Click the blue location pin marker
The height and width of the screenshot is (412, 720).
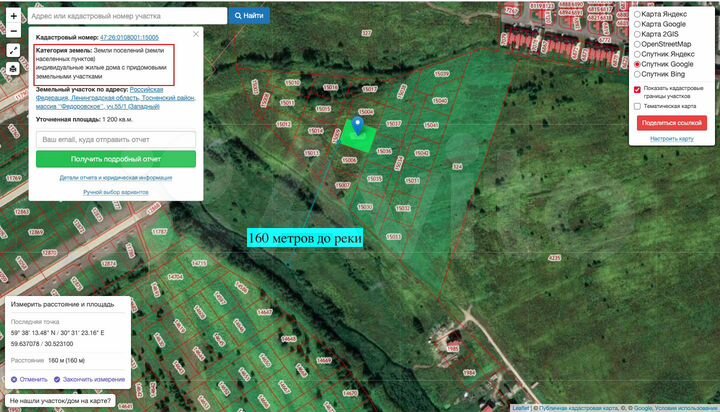click(358, 125)
